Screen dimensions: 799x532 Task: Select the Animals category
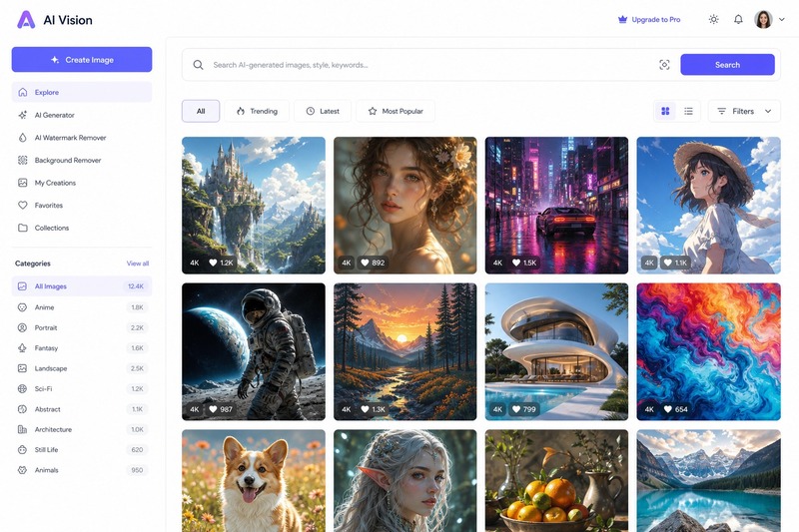82,470
